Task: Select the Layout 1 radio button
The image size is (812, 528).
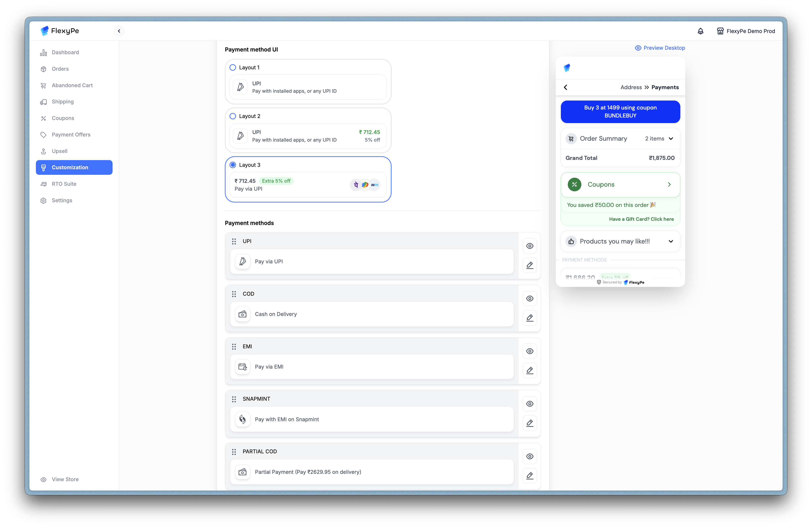Action: 233,68
